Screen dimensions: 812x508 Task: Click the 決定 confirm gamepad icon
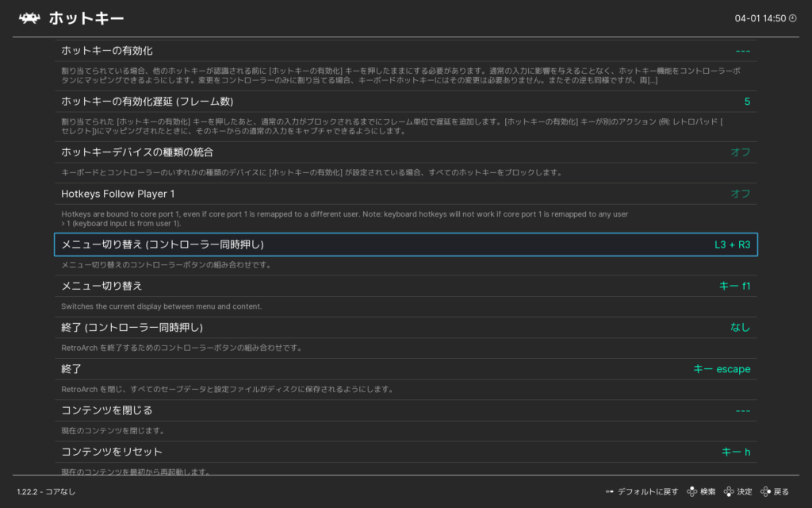(x=729, y=492)
